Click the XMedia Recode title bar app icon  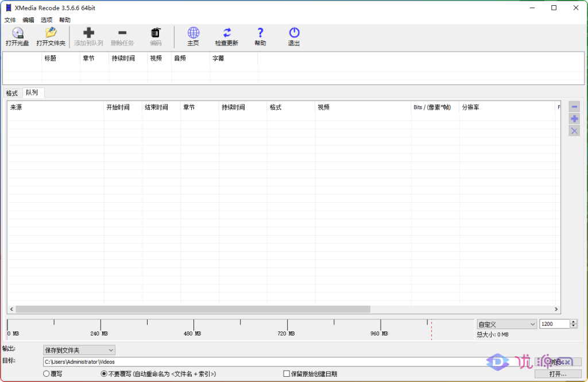point(8,8)
